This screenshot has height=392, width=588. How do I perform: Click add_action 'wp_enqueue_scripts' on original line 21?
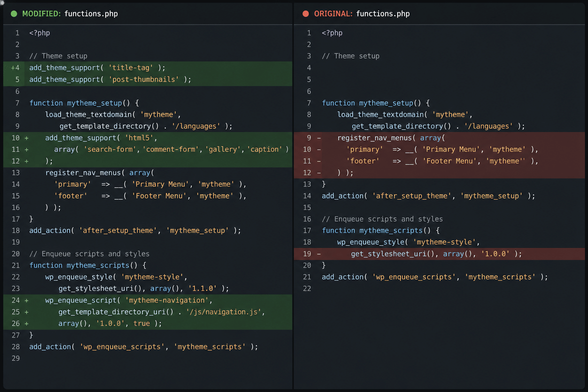(x=435, y=277)
